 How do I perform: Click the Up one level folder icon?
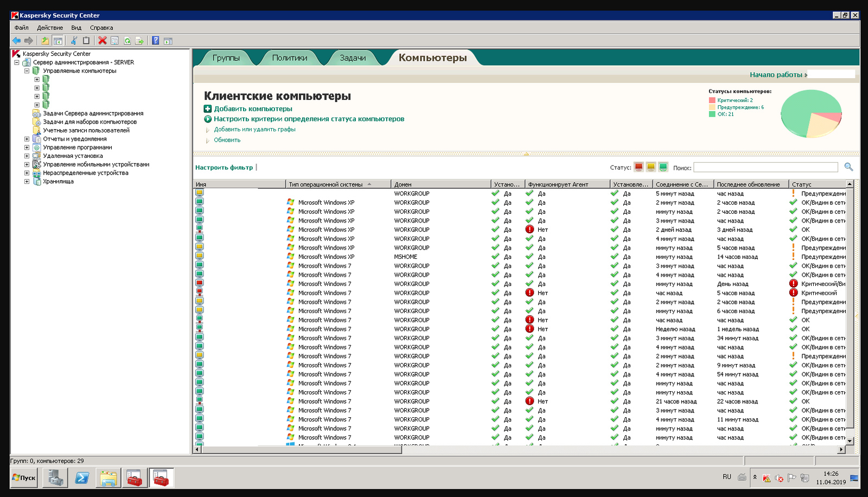45,41
